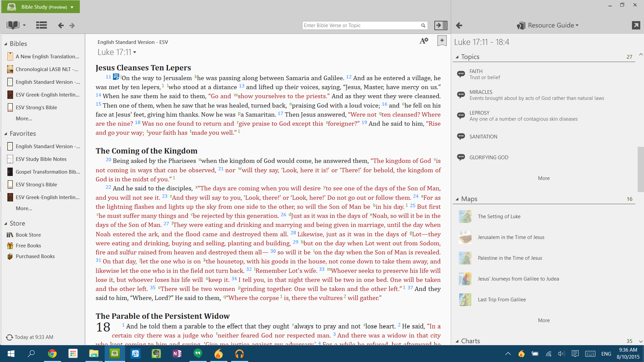Click the search magnifier in verse box
The height and width of the screenshot is (362, 644).
pyautogui.click(x=423, y=25)
